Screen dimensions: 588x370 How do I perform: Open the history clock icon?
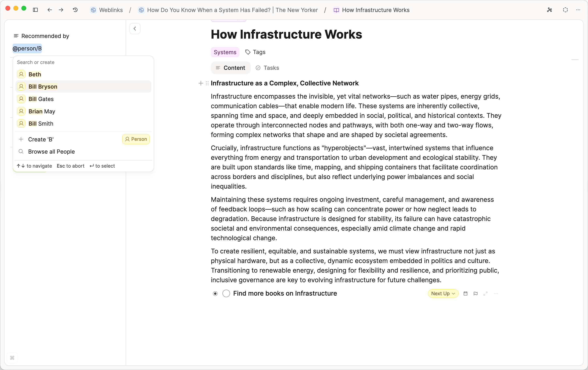coord(75,10)
